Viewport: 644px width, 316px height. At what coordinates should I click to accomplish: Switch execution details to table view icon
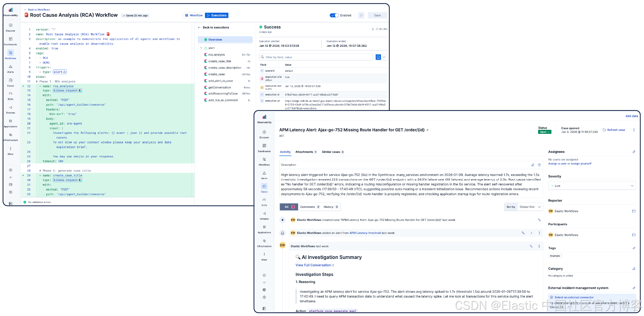pyautogui.click(x=378, y=57)
